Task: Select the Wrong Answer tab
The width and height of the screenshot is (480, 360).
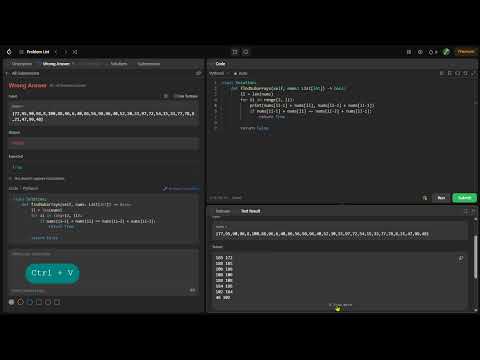Action: pos(56,64)
